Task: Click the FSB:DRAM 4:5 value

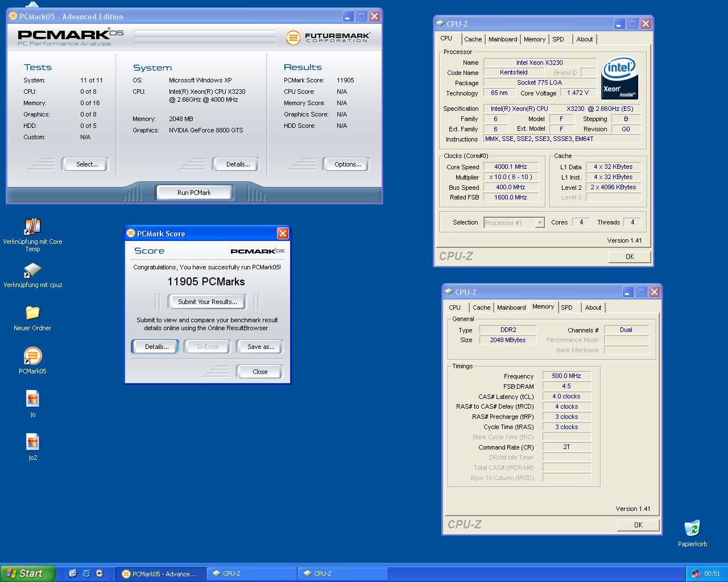Action: [x=566, y=386]
